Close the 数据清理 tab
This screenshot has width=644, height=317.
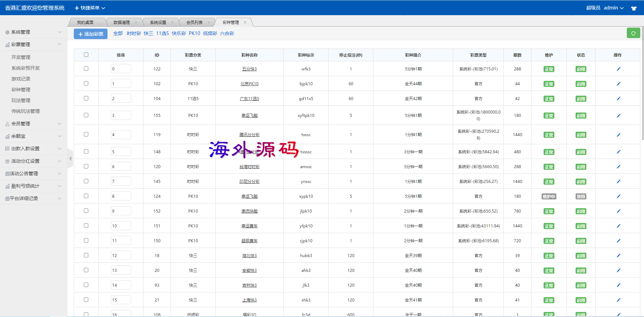(136, 23)
